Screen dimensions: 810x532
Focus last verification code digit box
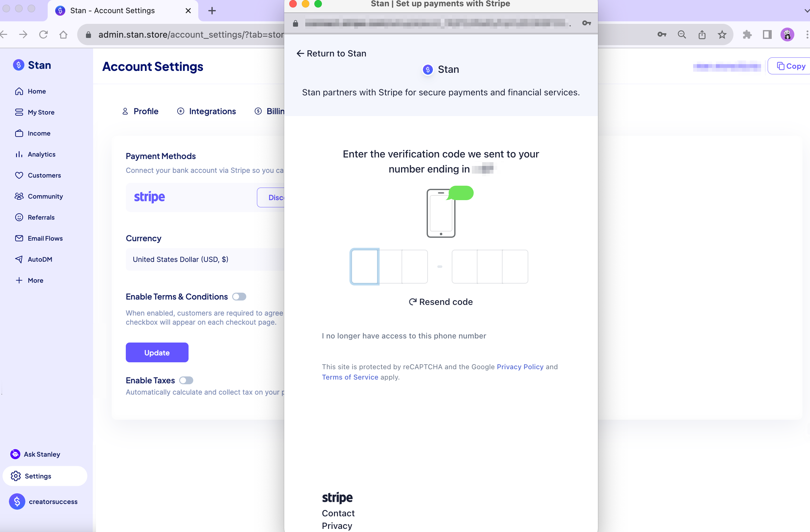(x=515, y=267)
